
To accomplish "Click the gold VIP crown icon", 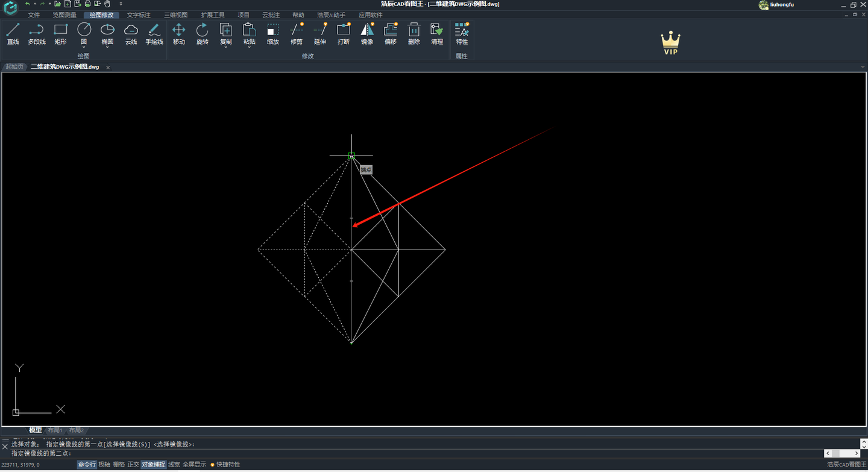I will point(670,43).
